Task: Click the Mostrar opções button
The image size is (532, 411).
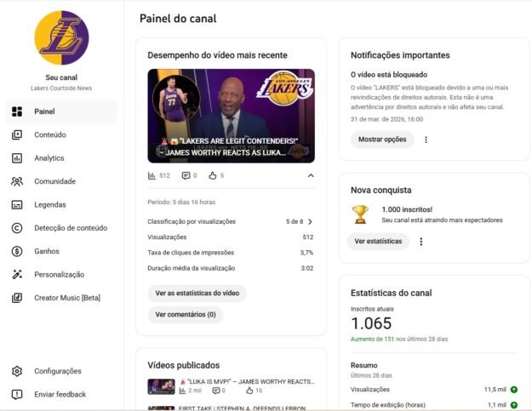Action: click(382, 140)
